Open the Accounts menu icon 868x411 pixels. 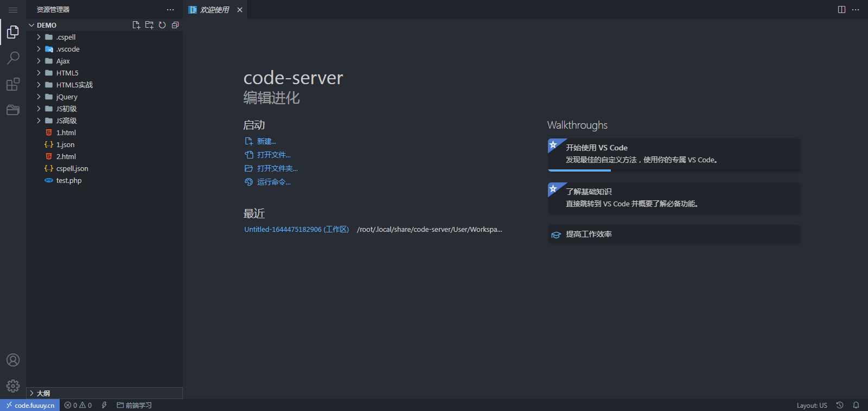(13, 360)
